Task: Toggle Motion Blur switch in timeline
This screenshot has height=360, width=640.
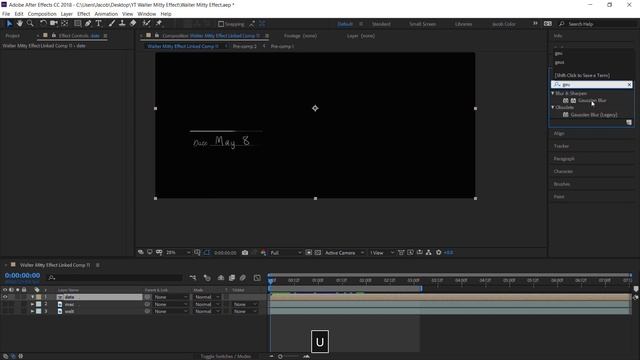Action: [242, 278]
